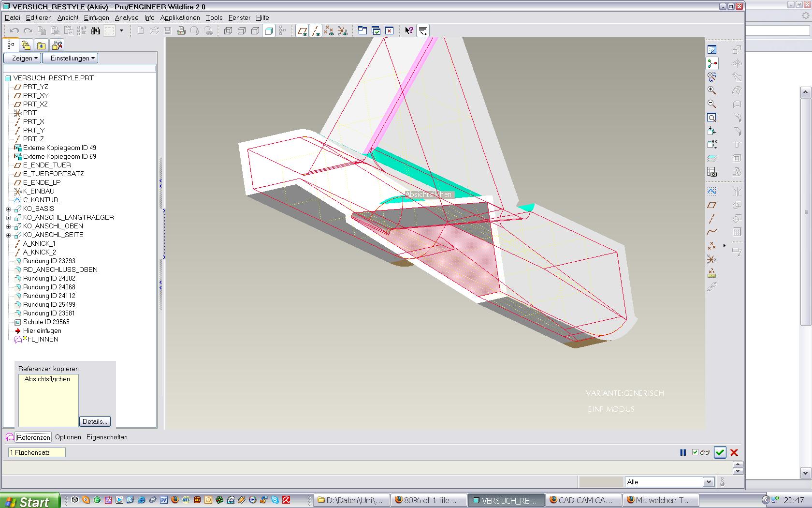
Task: Click the Details... button
Action: point(95,421)
